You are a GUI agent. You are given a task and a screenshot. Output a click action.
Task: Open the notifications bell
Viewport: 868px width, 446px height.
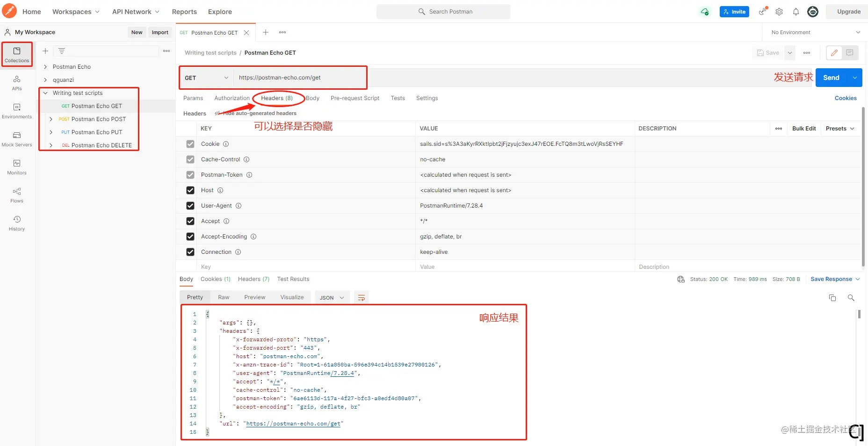(796, 12)
